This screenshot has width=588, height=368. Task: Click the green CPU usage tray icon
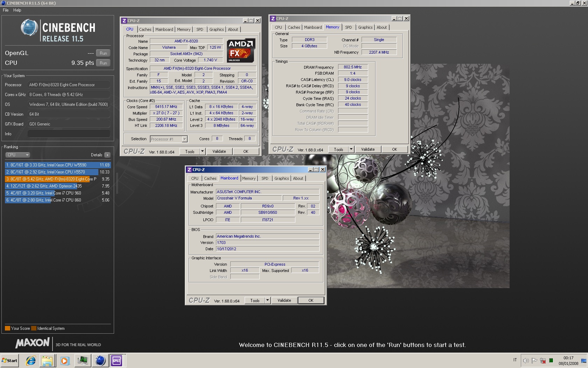(551, 360)
